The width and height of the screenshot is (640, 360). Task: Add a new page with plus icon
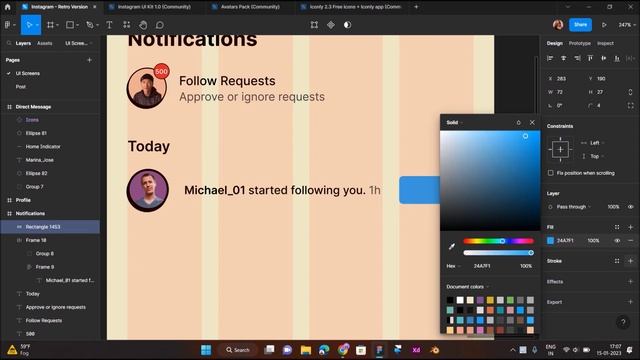pos(89,60)
